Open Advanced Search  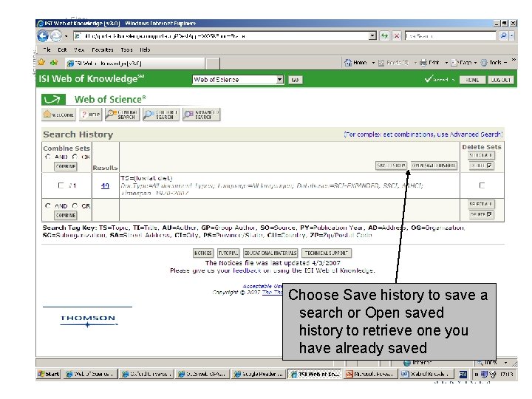point(202,115)
